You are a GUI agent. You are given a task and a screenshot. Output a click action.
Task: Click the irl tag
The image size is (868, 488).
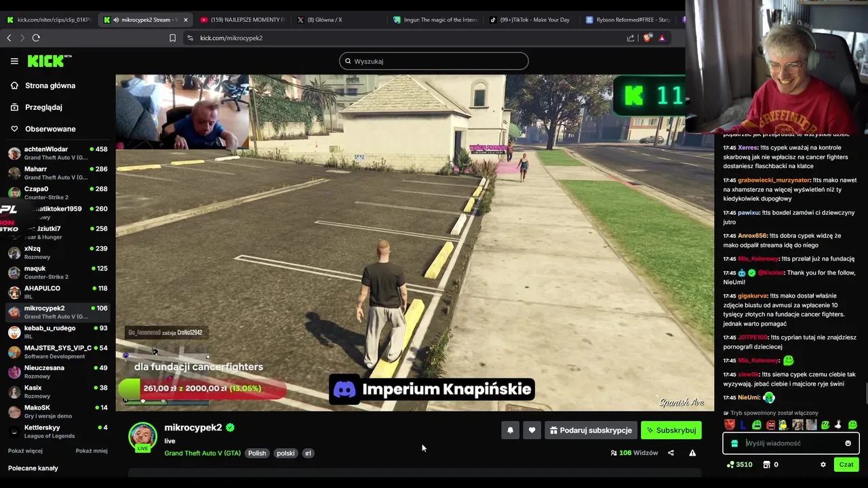[308, 453]
